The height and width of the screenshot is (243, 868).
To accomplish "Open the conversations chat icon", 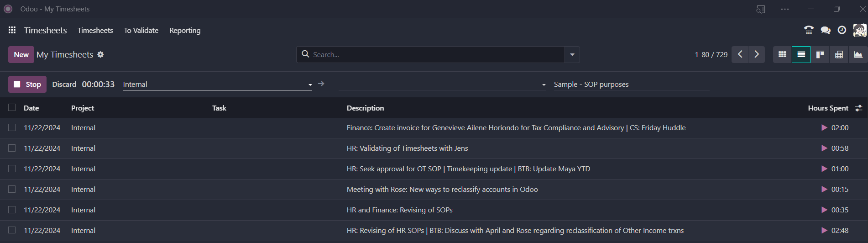I will [825, 30].
